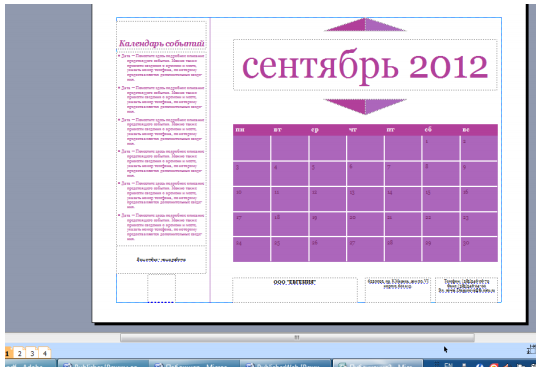539x371 pixels.
Task: Select calendar cell for day 23
Action: (x=479, y=224)
